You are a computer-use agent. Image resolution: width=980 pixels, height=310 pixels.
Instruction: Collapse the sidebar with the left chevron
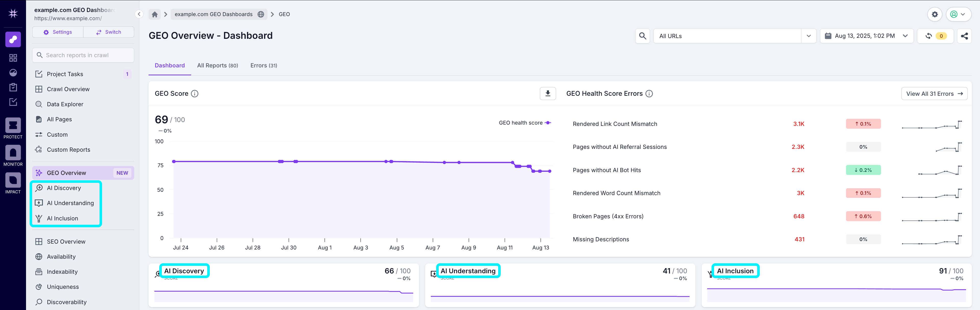(139, 14)
